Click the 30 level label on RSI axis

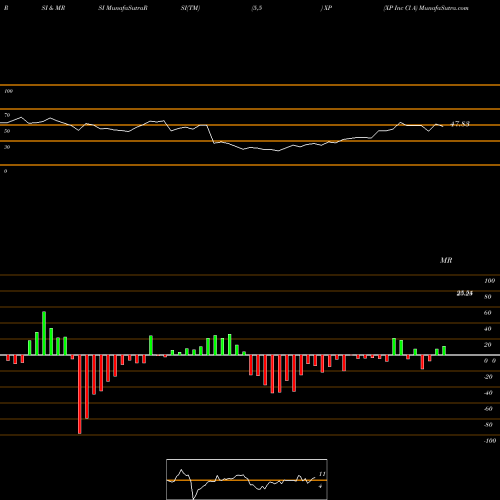click(7, 147)
